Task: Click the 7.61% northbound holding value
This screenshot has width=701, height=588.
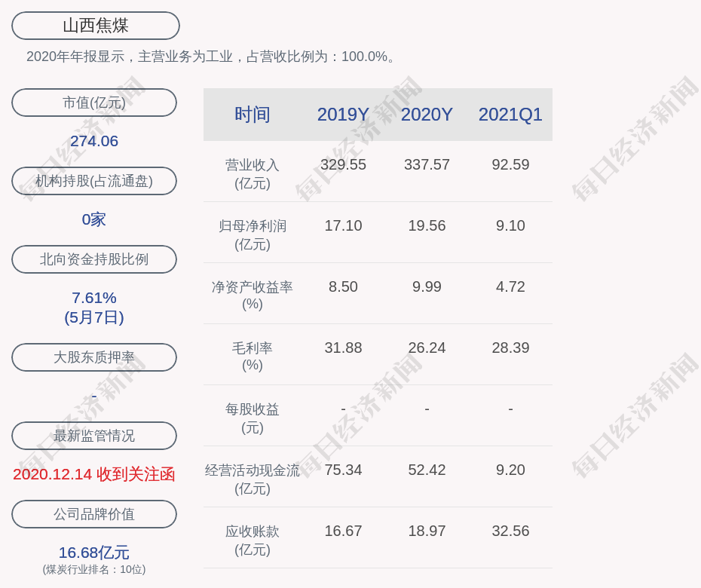Action: click(94, 298)
